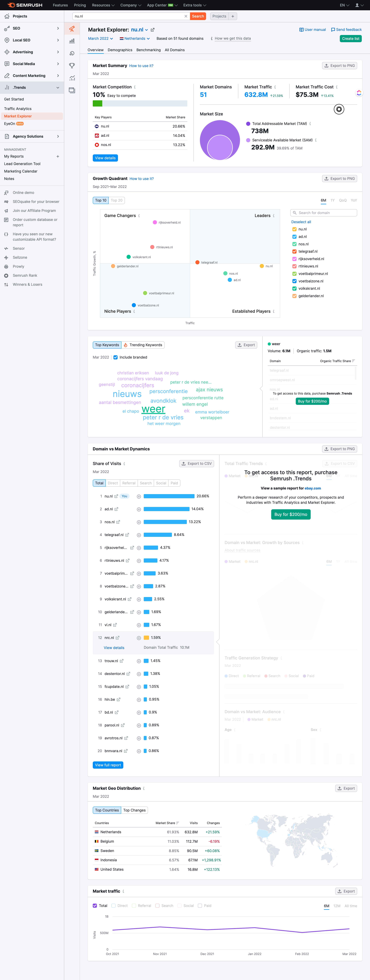This screenshot has height=980, width=370.
Task: Toggle gelderlander.nl legend checkbox
Action: 294,296
